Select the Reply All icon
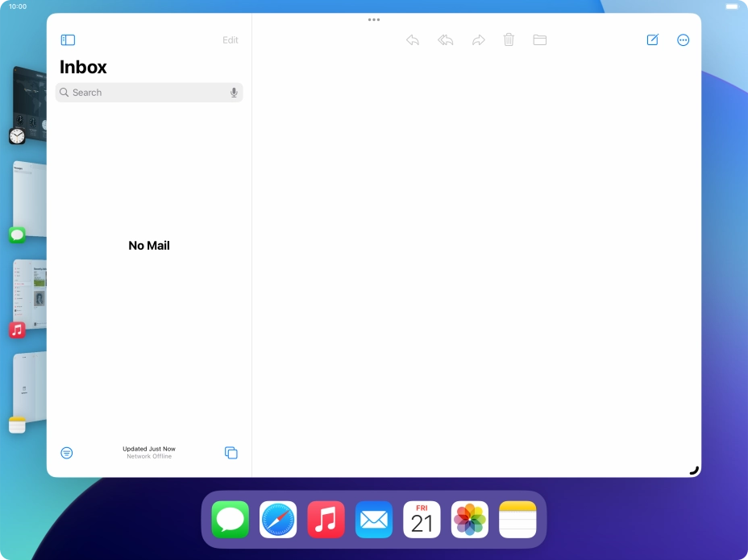Image resolution: width=748 pixels, height=560 pixels. 445,39
